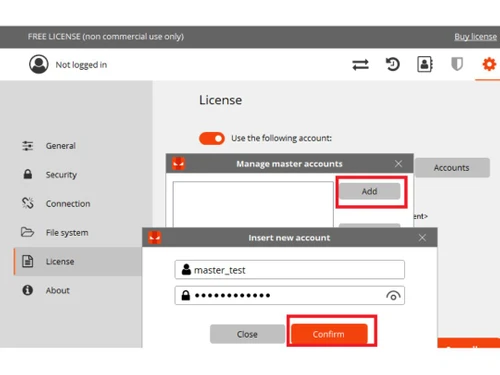This screenshot has height=375, width=500.
Task: Click the Accounts button
Action: [x=452, y=168]
